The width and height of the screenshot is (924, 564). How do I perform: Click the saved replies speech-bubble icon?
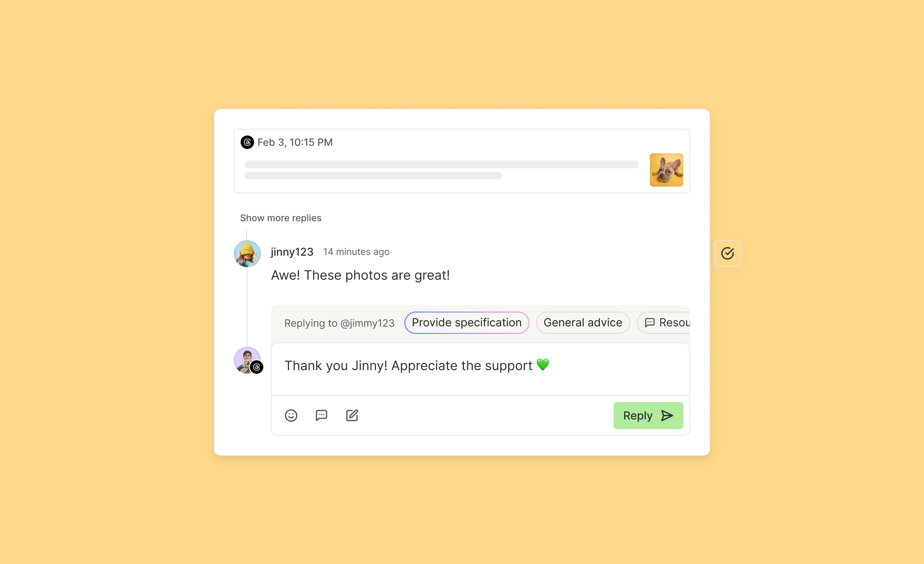pyautogui.click(x=321, y=415)
